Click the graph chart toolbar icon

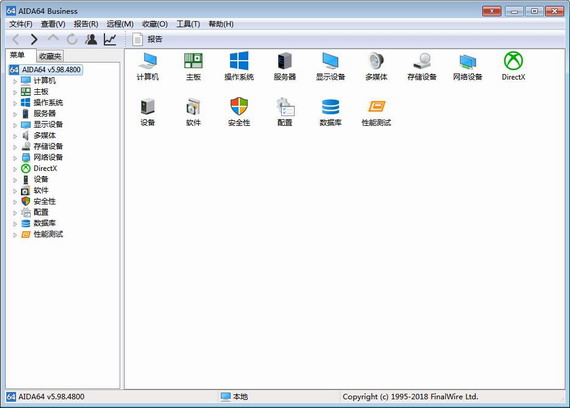click(110, 39)
